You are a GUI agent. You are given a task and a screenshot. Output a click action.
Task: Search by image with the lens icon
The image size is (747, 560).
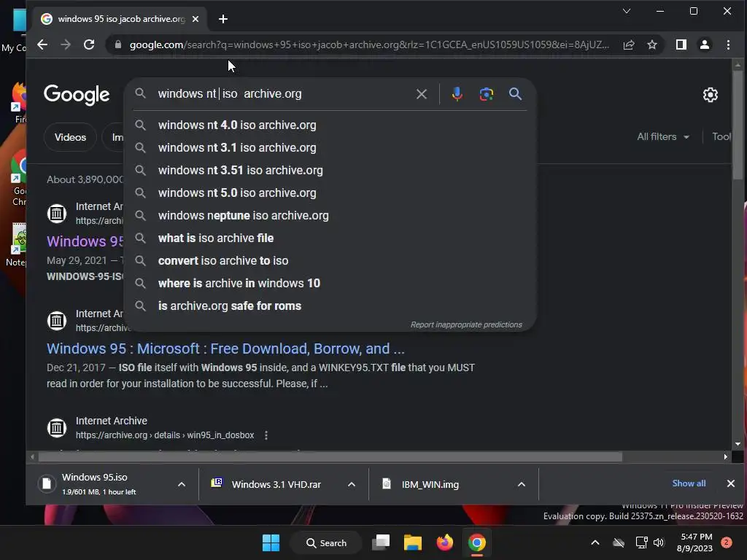click(x=487, y=94)
